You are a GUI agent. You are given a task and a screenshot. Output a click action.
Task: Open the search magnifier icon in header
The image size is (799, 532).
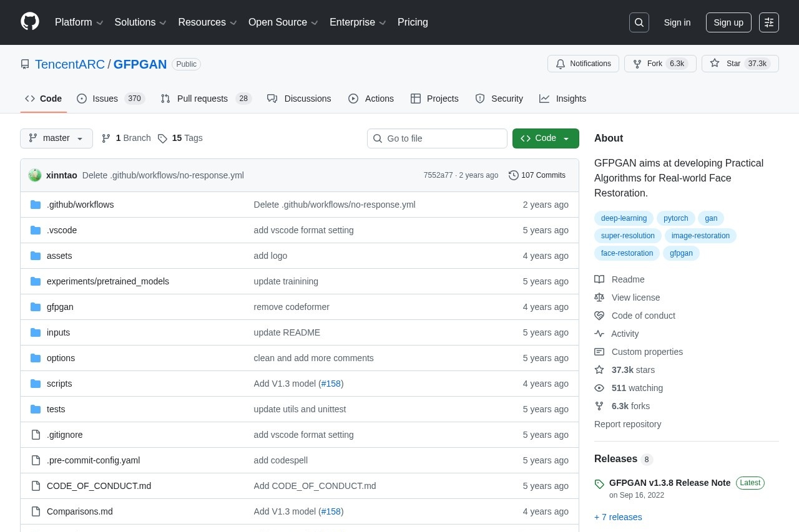pos(639,22)
